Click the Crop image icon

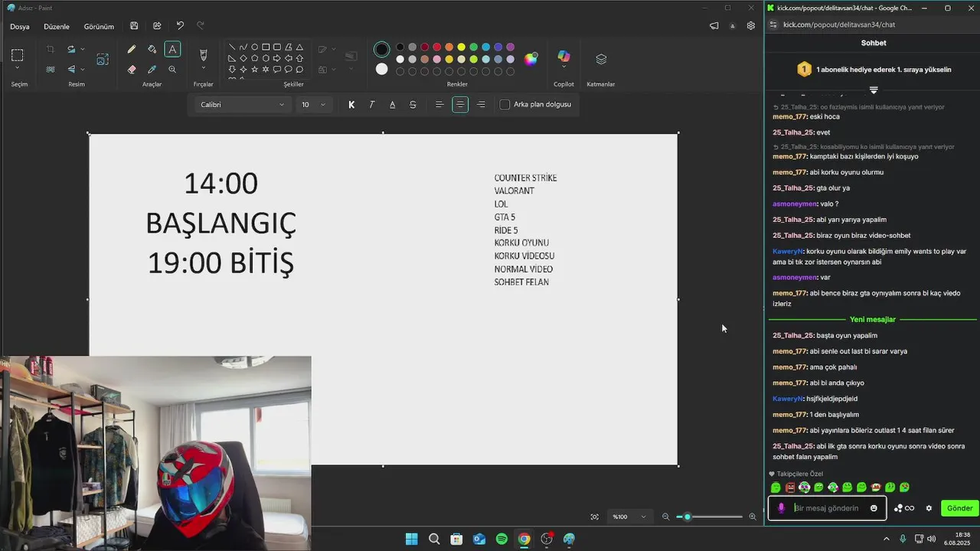[x=51, y=49]
